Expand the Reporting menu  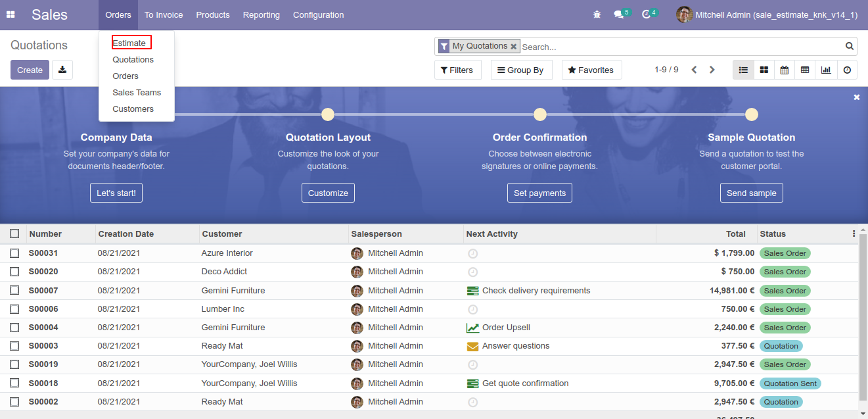point(262,14)
